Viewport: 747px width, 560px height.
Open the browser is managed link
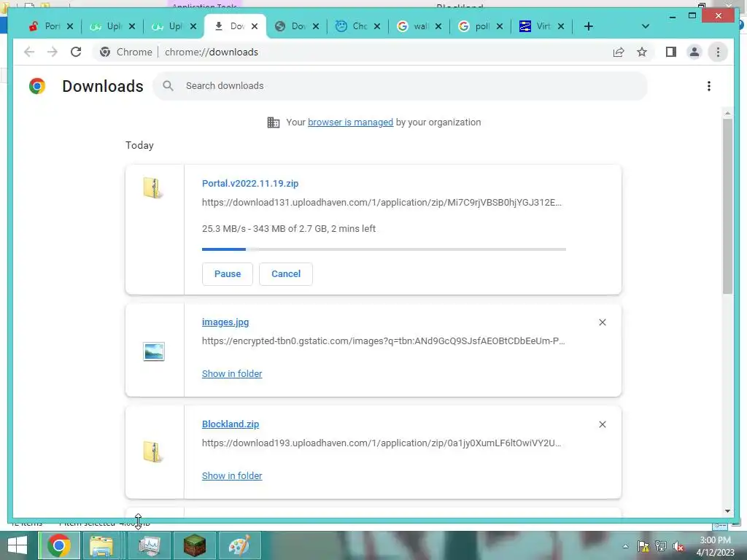[350, 122]
